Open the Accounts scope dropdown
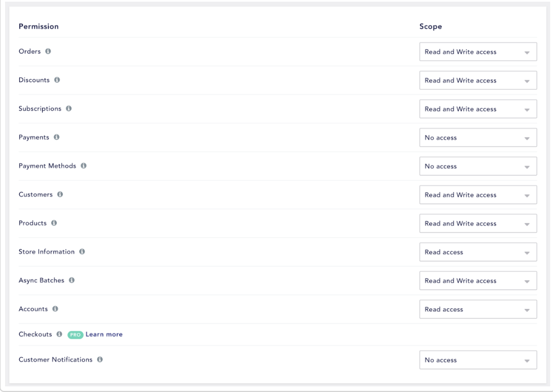553x392 pixels. 478,310
